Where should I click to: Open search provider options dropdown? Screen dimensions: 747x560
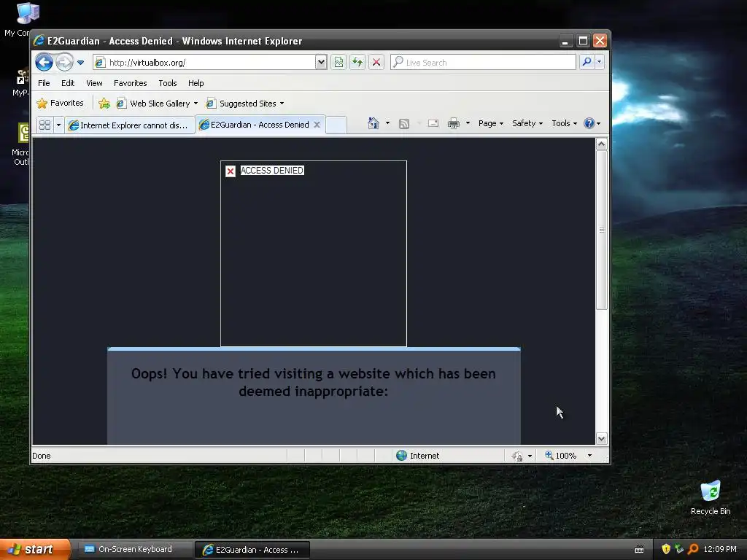(x=600, y=62)
